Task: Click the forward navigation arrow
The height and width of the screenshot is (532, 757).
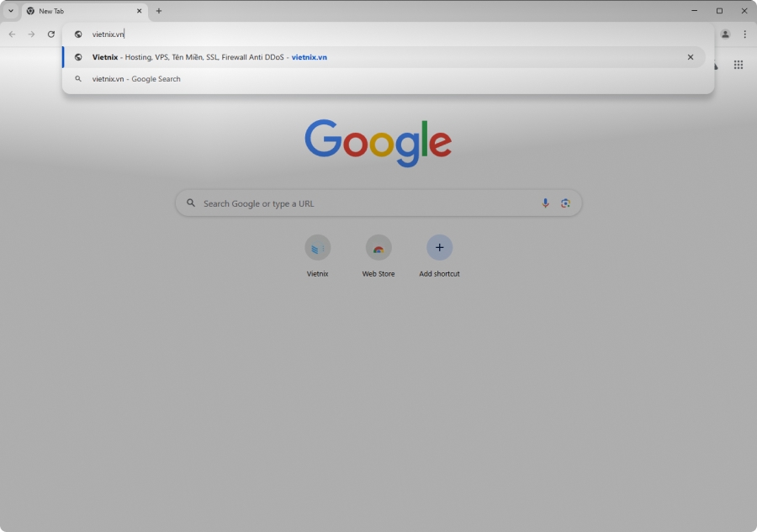Action: pyautogui.click(x=31, y=34)
